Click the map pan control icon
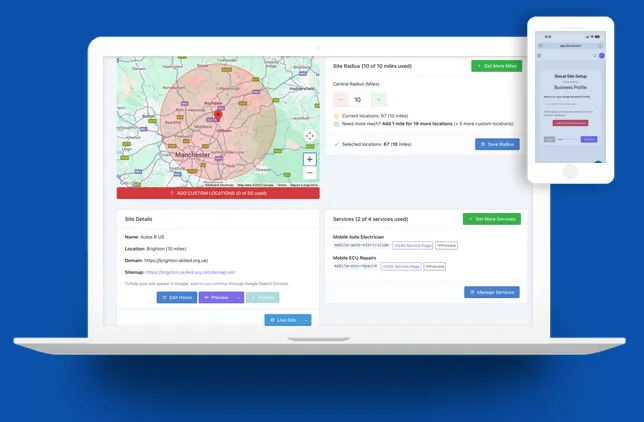 (310, 136)
